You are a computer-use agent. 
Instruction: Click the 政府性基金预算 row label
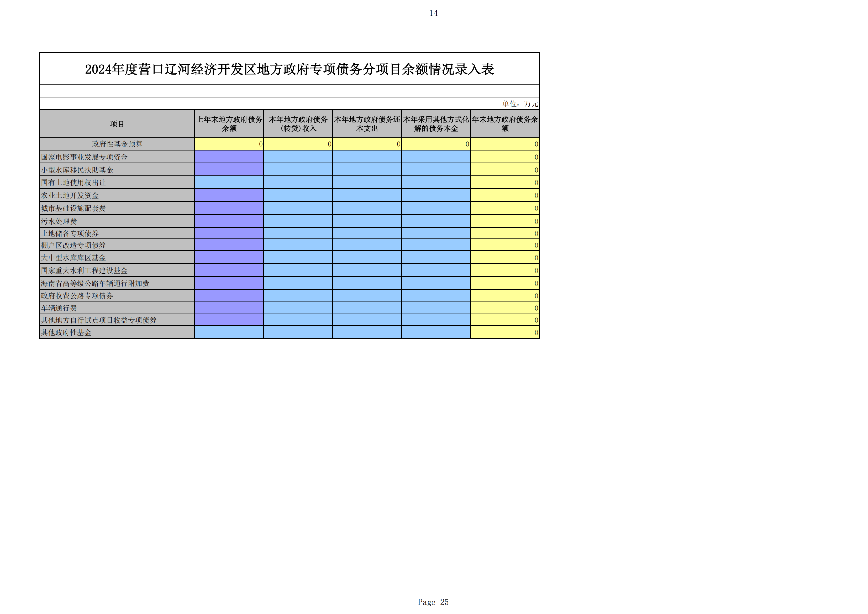pos(117,144)
